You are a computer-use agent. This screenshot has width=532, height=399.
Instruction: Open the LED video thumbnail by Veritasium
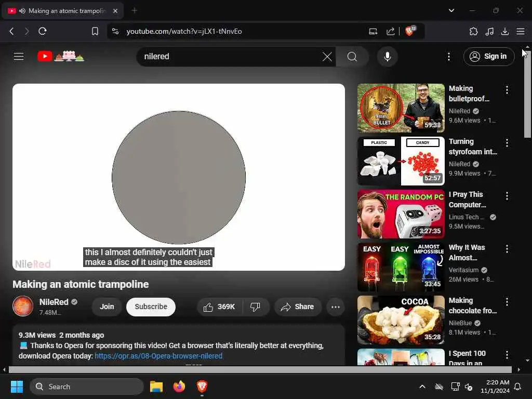pyautogui.click(x=401, y=267)
